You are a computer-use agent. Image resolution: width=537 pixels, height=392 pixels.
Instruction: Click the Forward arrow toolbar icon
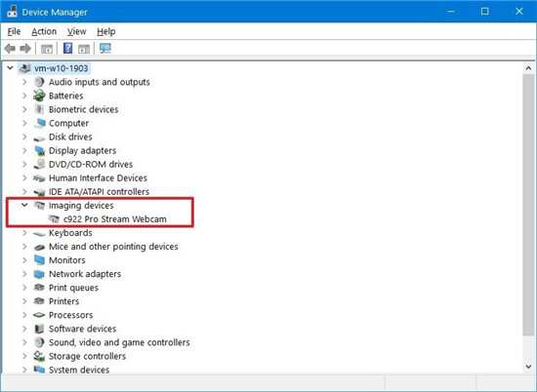tap(25, 49)
